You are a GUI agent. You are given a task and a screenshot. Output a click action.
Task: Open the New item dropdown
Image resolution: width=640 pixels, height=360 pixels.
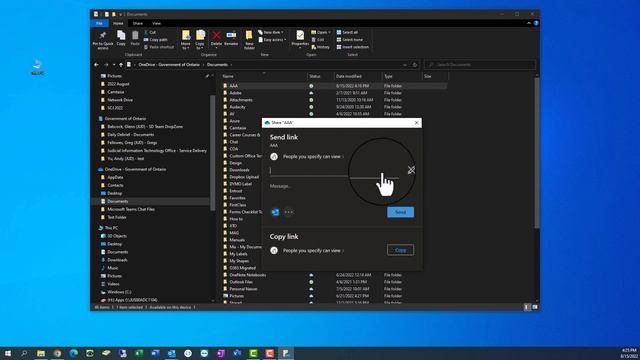(271, 32)
